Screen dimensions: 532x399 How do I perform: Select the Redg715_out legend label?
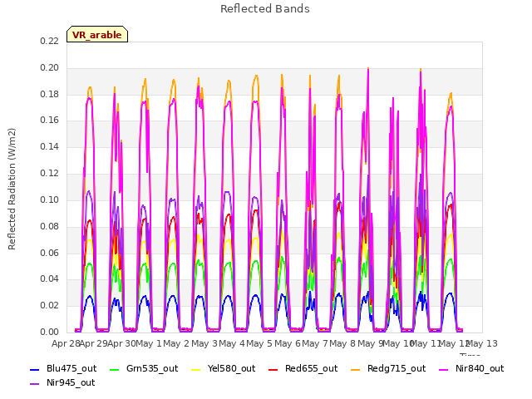click(x=397, y=368)
